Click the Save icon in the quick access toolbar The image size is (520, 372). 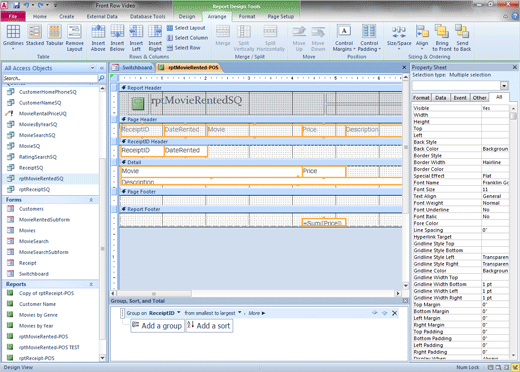click(x=16, y=5)
